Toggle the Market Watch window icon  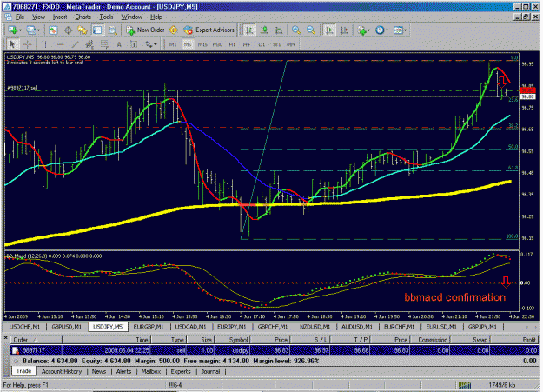click(x=53, y=30)
